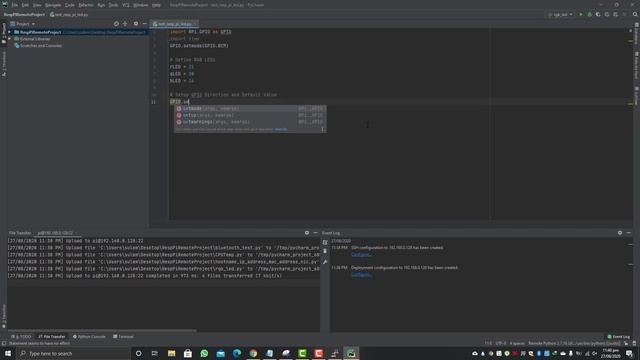Open the File Transfer tool window tab

pos(51,337)
